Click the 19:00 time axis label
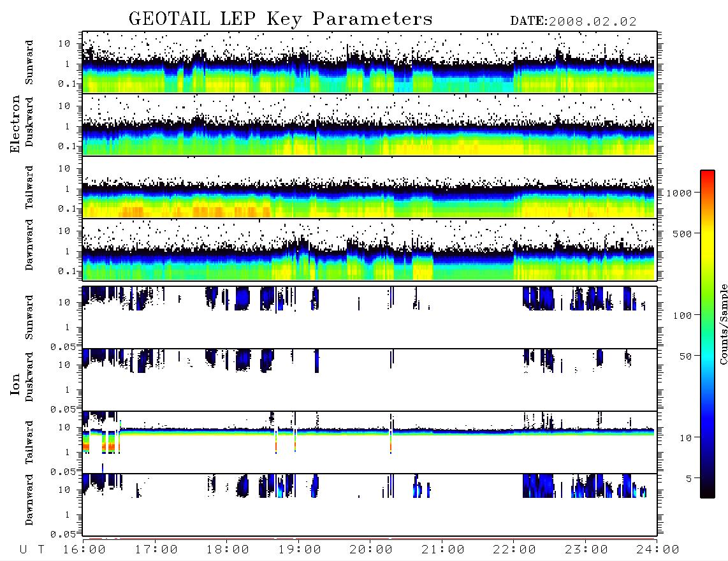728x561 pixels. tap(300, 550)
